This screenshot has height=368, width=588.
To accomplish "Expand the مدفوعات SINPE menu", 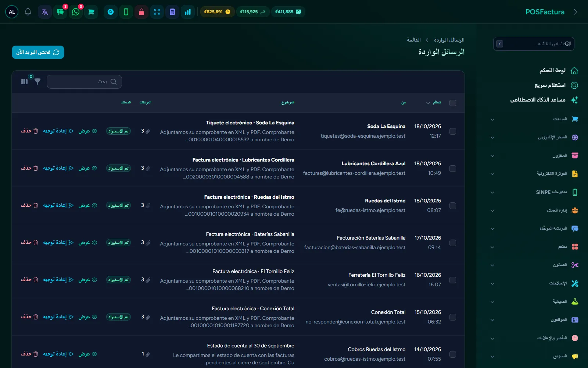I will [535, 192].
